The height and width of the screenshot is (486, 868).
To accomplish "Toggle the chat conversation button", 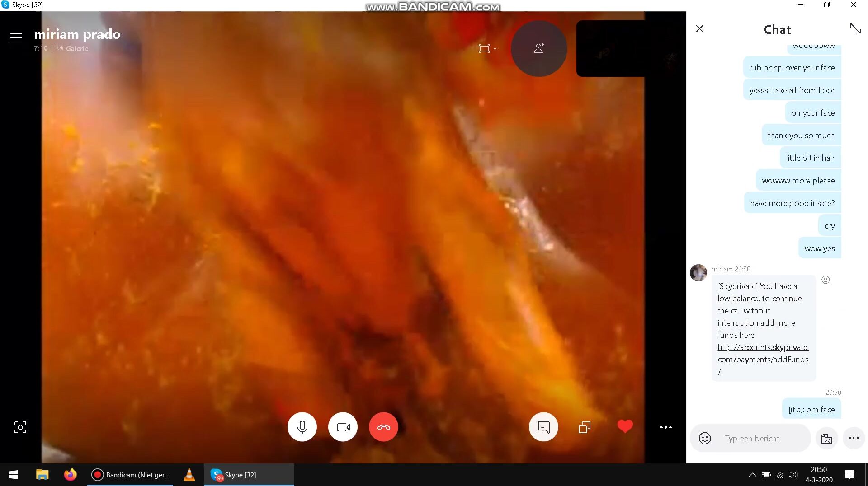I will [543, 427].
